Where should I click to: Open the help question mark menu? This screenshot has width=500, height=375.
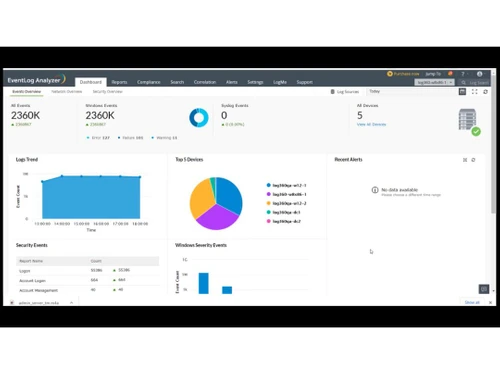click(x=463, y=74)
